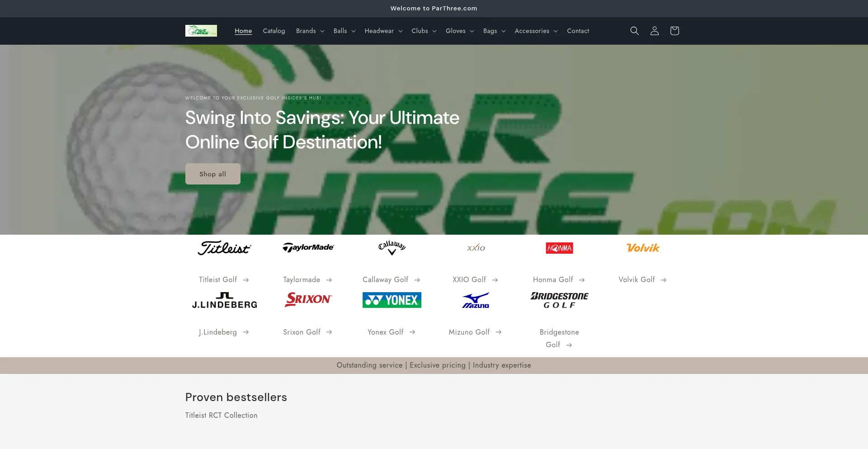Open the Titleist Golf link
This screenshot has height=449, width=868.
225,280
